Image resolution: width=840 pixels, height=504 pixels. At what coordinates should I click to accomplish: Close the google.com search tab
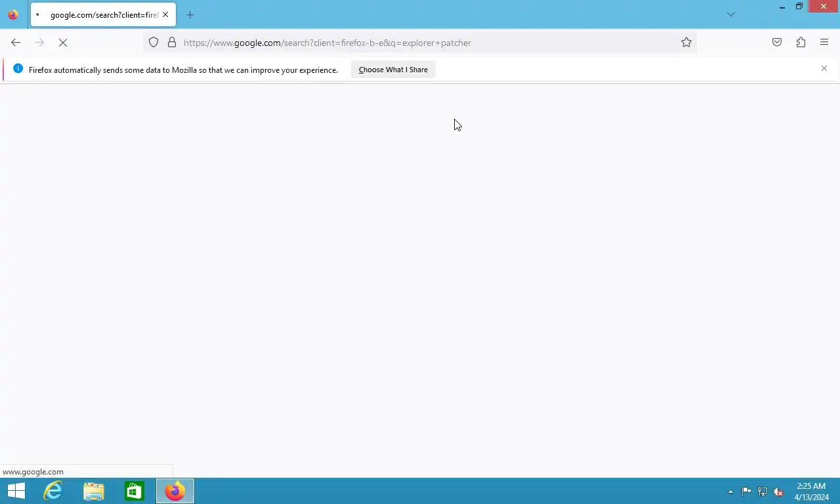coord(165,14)
